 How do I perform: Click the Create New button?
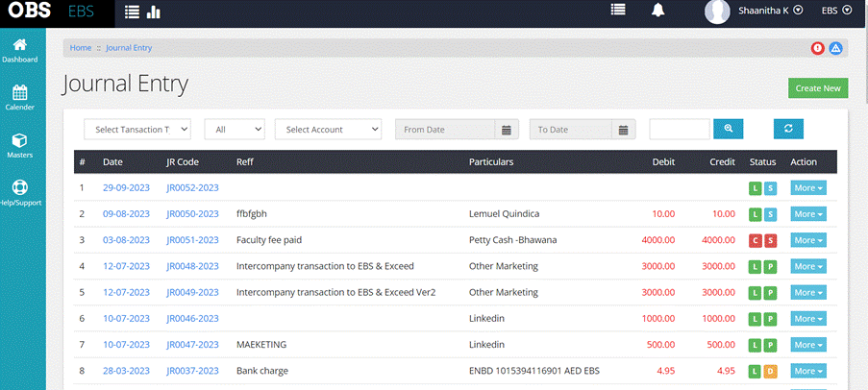point(817,88)
